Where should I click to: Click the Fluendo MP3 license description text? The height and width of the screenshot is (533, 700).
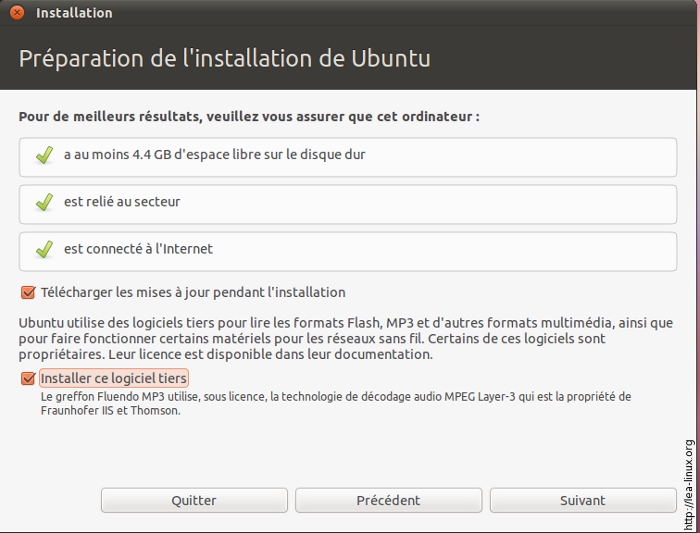pyautogui.click(x=335, y=403)
